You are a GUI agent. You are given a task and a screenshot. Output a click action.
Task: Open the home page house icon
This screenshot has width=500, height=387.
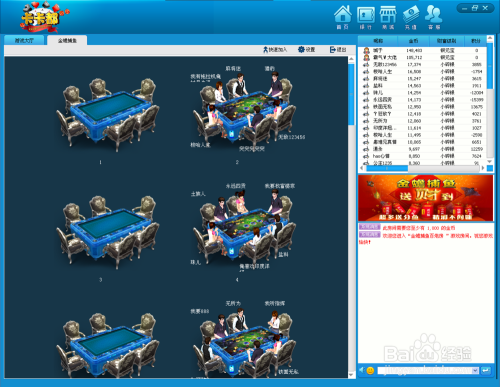(343, 14)
